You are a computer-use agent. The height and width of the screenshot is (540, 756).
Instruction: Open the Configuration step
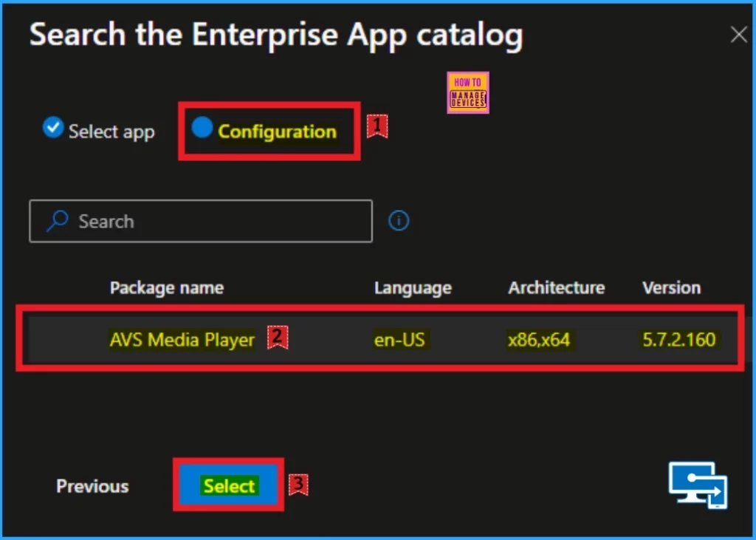click(x=264, y=130)
